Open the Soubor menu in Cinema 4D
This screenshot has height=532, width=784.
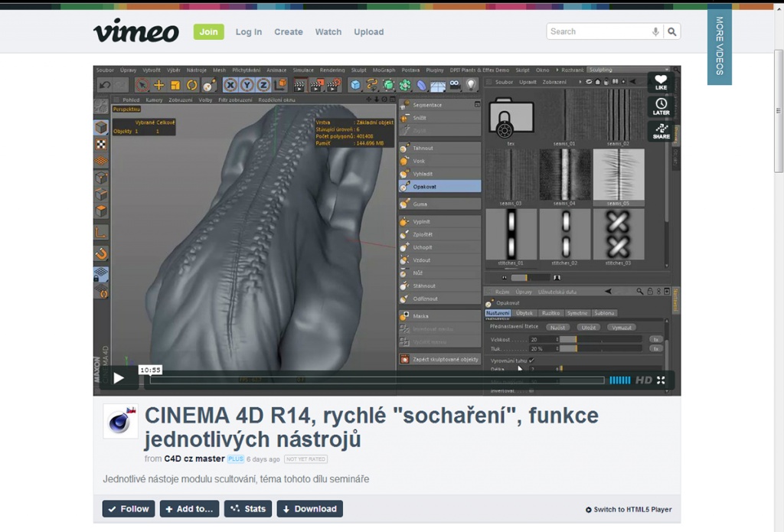tap(105, 70)
